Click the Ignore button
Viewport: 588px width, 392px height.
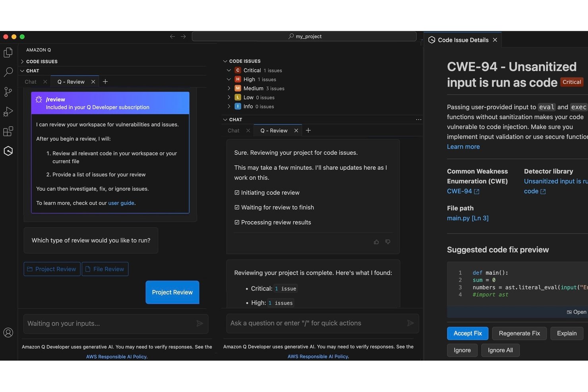point(462,350)
